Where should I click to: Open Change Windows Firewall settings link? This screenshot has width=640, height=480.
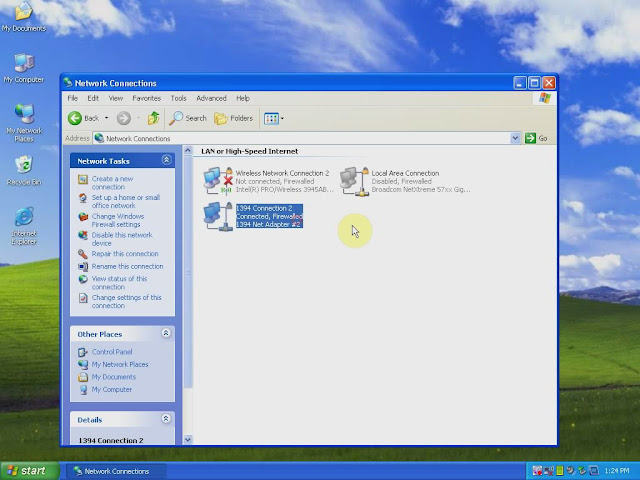click(118, 220)
